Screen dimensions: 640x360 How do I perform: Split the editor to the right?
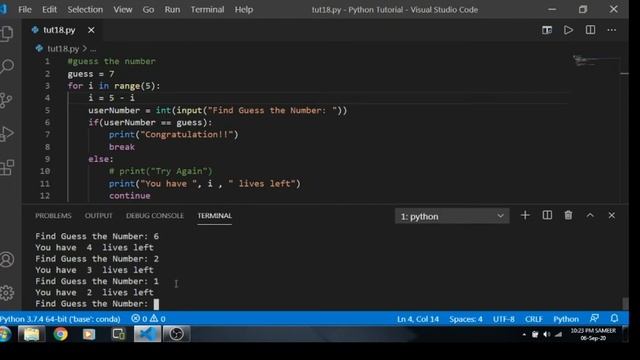pyautogui.click(x=590, y=30)
